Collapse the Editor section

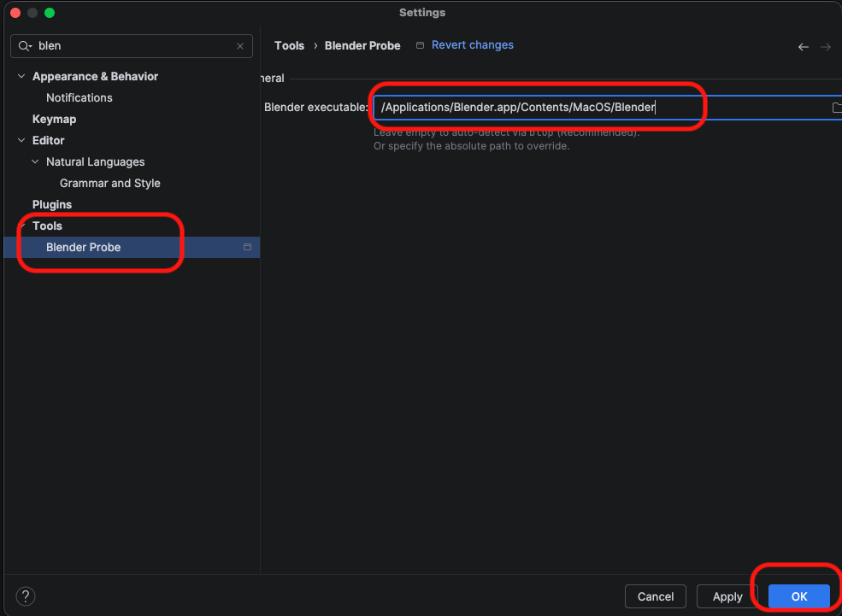(x=21, y=140)
